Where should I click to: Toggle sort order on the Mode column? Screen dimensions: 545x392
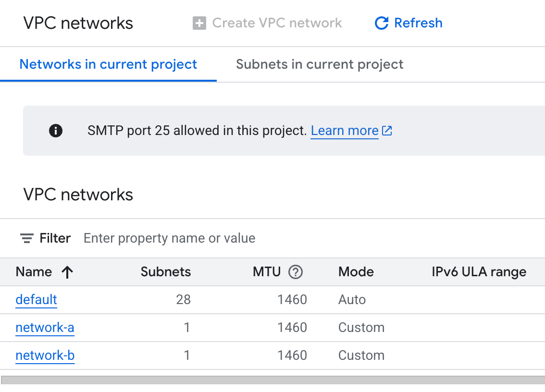[356, 272]
